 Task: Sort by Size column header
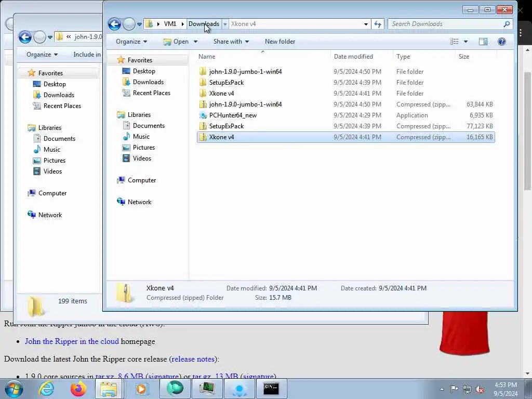click(x=476, y=57)
